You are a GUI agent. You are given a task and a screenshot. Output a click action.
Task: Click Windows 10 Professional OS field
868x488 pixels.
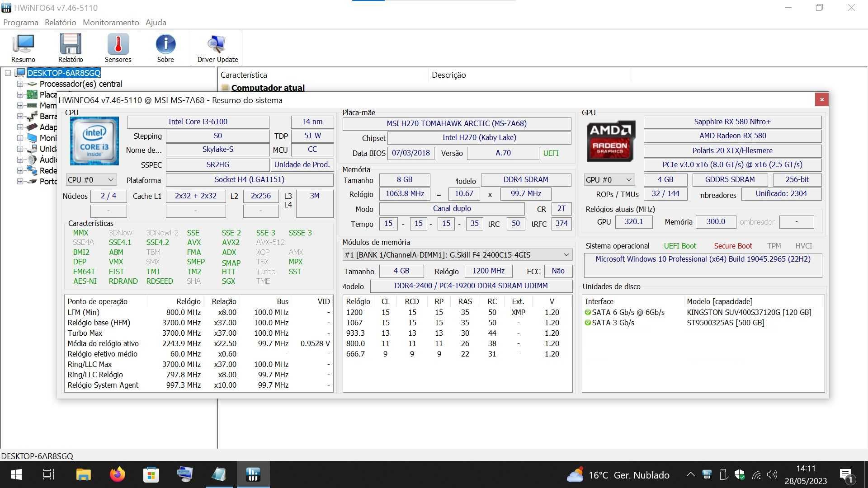[703, 265]
